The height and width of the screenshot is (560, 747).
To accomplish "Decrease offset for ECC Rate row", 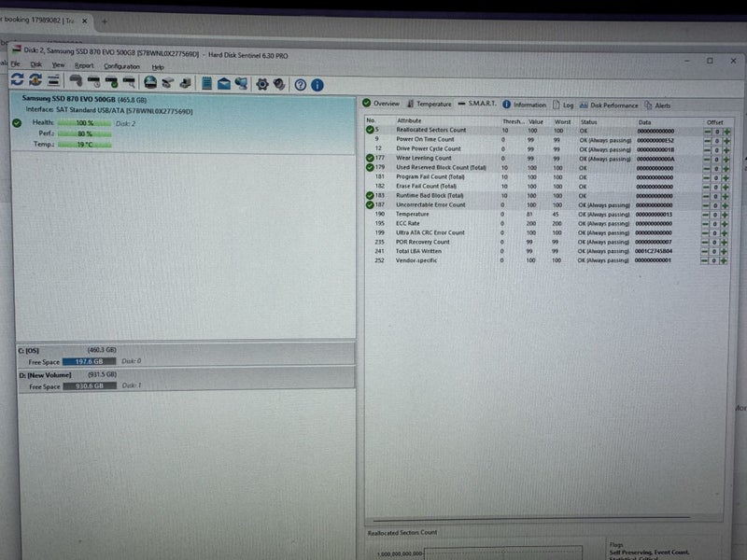I will tap(706, 224).
